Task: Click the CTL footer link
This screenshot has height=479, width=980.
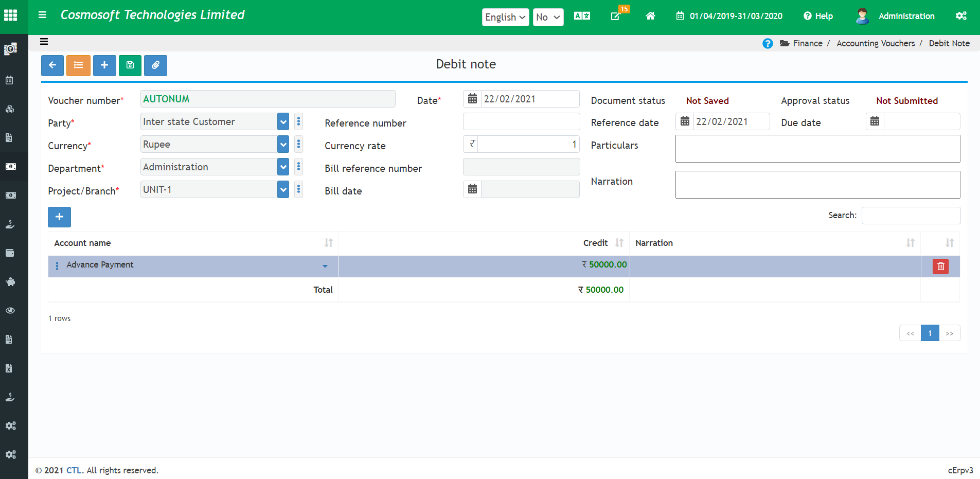Action: point(74,470)
